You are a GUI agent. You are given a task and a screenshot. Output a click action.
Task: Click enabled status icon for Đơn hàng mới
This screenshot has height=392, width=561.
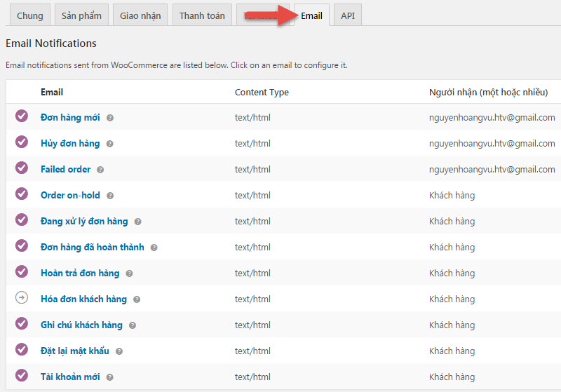22,116
